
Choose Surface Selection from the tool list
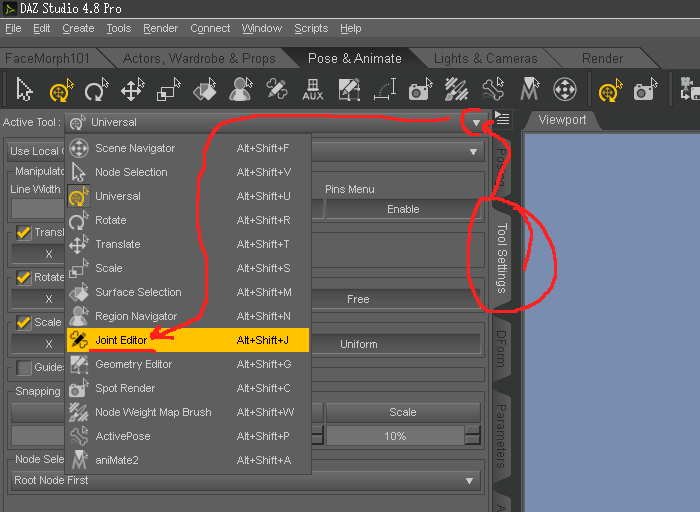[188, 292]
